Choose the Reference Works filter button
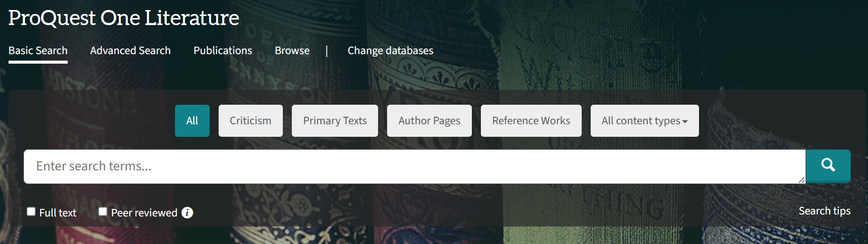 pyautogui.click(x=531, y=121)
